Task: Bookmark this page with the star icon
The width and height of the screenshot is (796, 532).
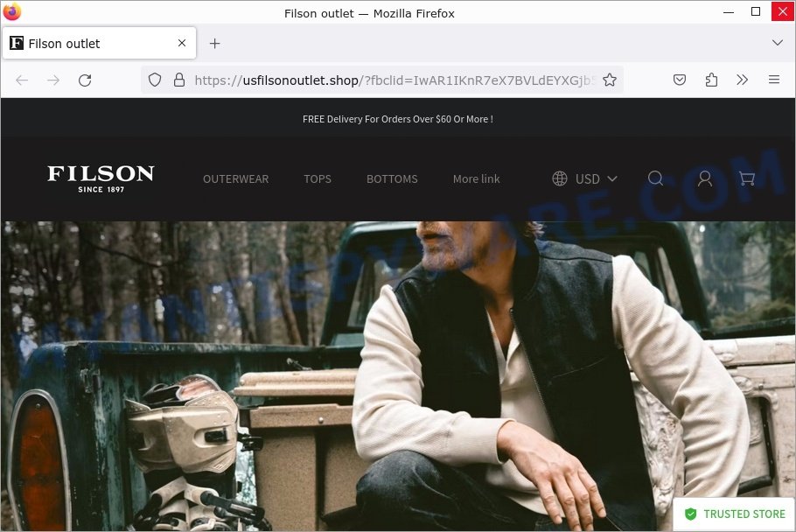Action: 610,80
